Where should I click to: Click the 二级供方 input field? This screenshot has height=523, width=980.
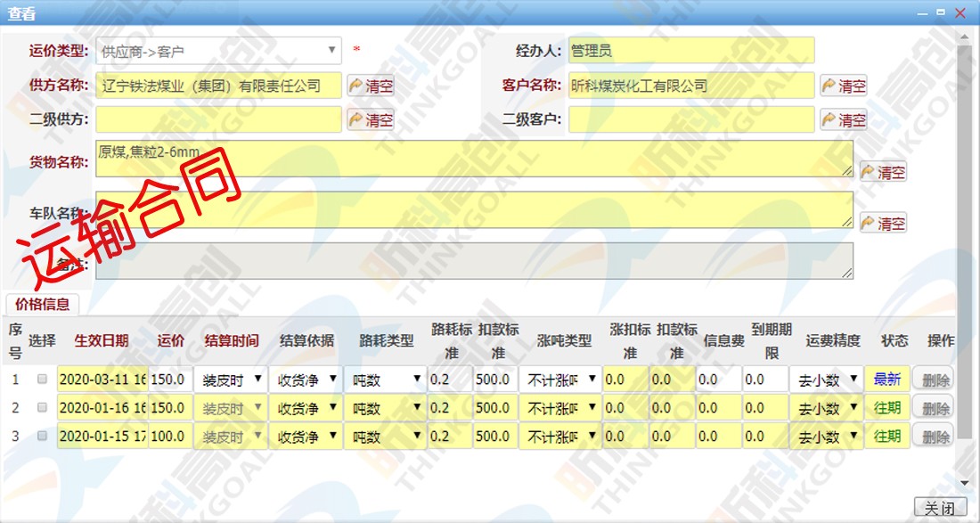coord(219,119)
